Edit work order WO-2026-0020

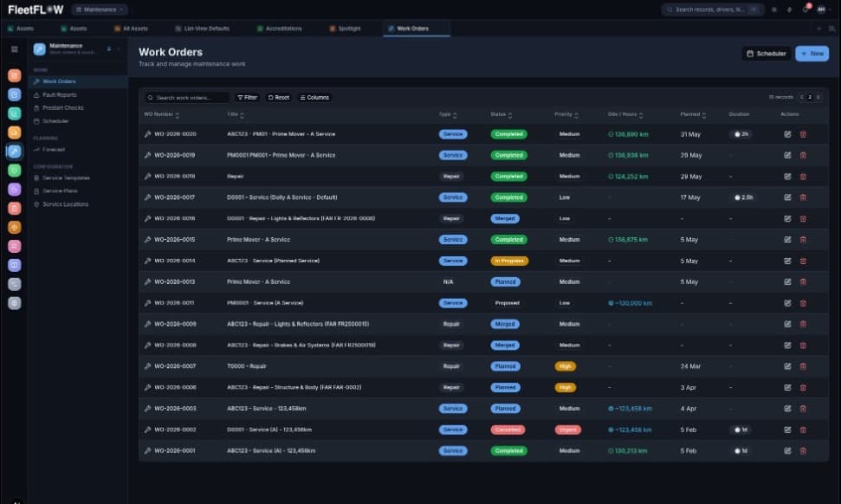coord(787,134)
